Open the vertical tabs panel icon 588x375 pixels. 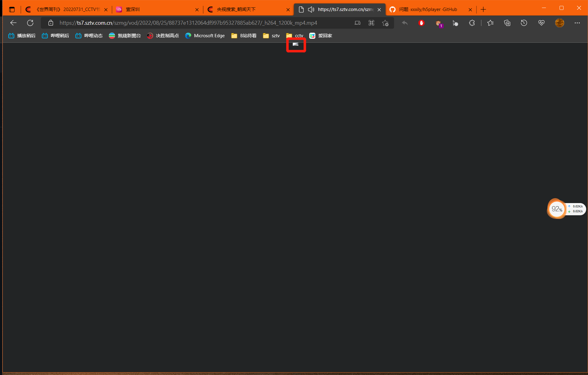(x=12, y=9)
